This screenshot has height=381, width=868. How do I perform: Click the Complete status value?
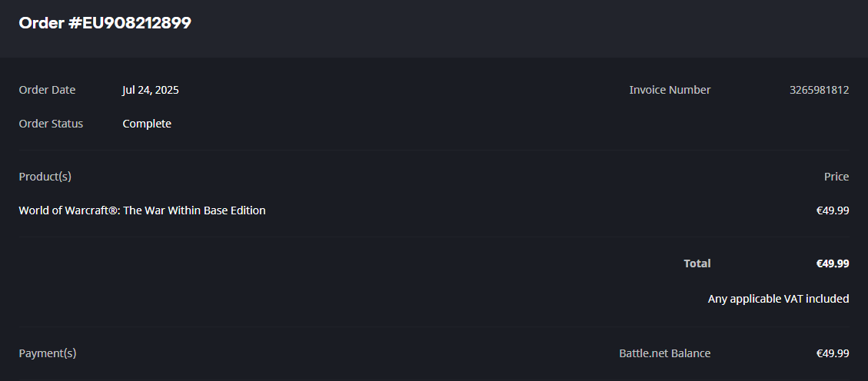point(147,124)
